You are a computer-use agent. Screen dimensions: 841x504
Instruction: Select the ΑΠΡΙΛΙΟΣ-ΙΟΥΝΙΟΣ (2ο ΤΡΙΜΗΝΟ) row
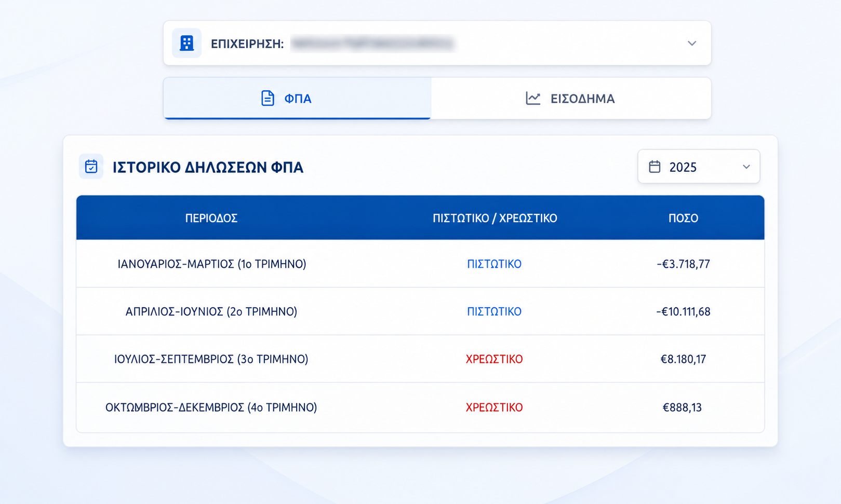click(420, 311)
